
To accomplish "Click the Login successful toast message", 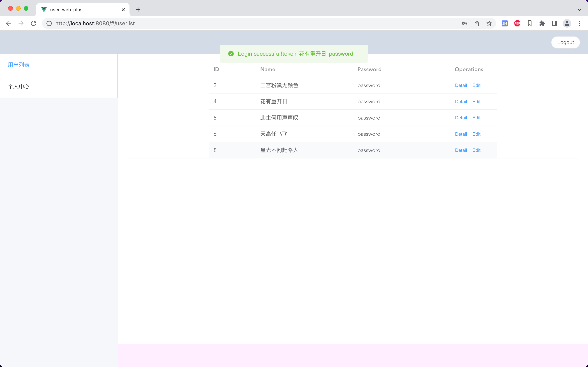I will pos(294,54).
